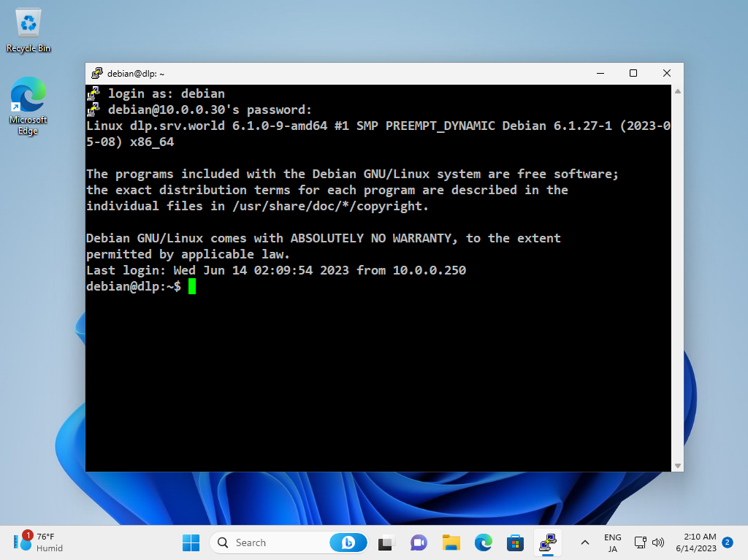Click the scrollbar up arrow in the terminal
Viewport: 748px width, 560px height.
click(x=677, y=91)
